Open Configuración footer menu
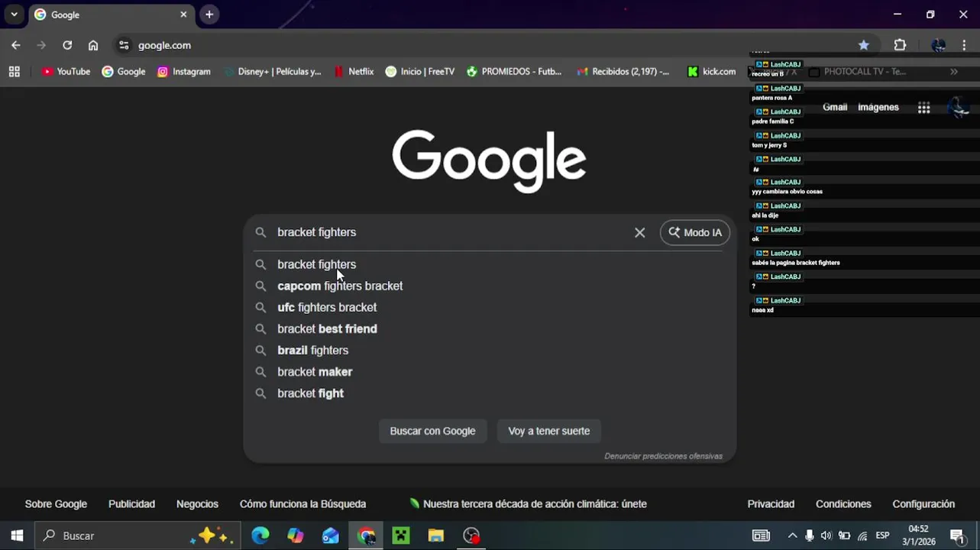Image resolution: width=980 pixels, height=550 pixels. 923,504
